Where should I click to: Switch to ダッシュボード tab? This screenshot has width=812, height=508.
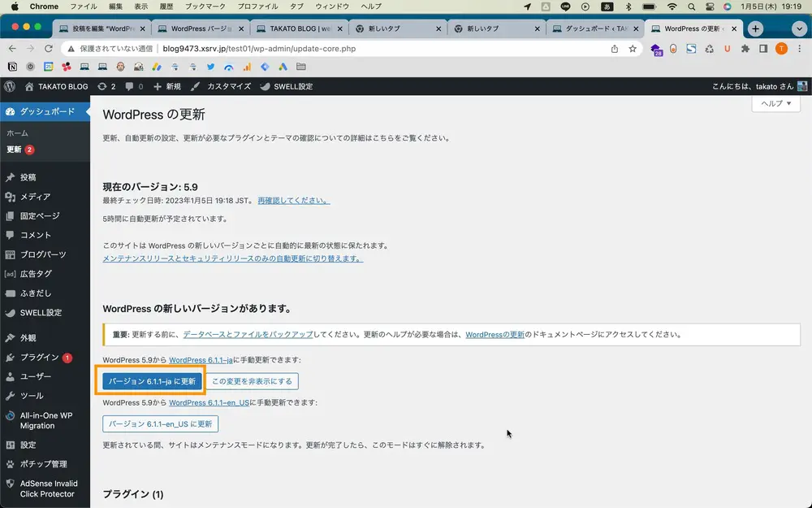coord(595,28)
